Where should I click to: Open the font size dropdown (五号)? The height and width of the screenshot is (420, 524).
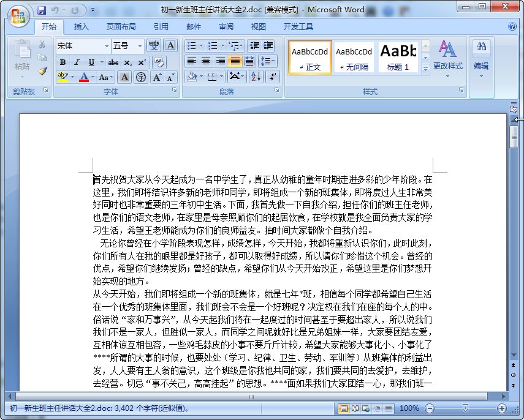[140, 46]
